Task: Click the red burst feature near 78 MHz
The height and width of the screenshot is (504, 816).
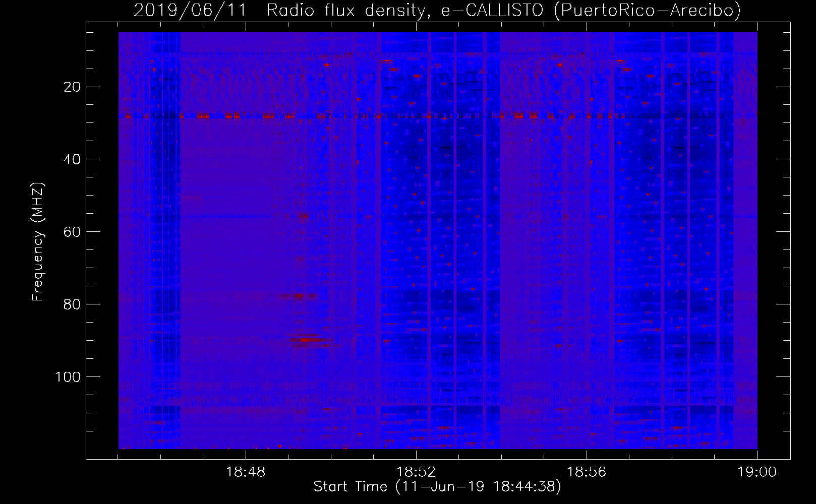Action: pyautogui.click(x=298, y=296)
